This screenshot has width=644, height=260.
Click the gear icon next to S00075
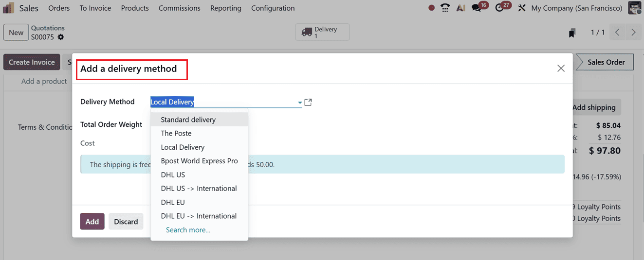[61, 37]
